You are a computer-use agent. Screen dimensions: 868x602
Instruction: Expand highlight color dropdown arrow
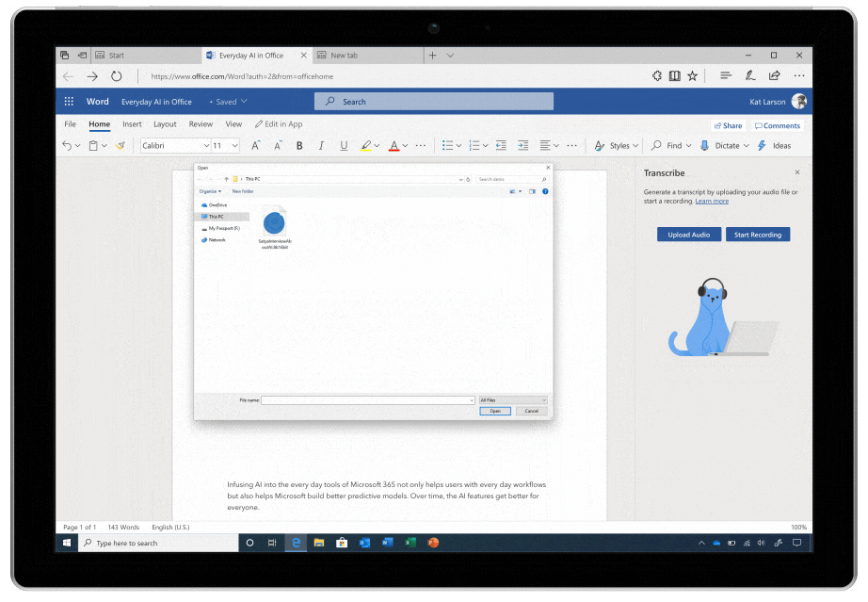[377, 146]
